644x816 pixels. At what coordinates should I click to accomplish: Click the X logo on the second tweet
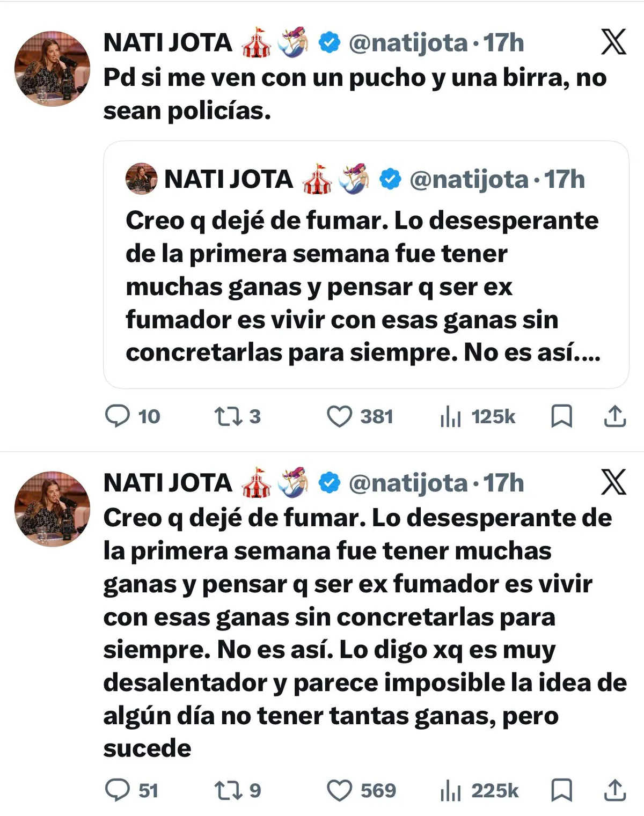pos(613,482)
